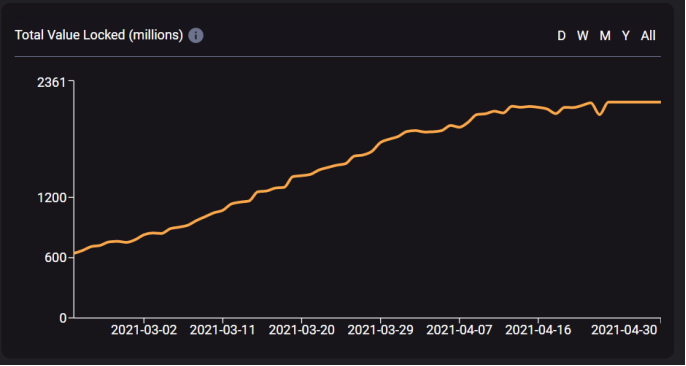
Task: Click the 2021-03-11 date label
Action: click(x=222, y=330)
